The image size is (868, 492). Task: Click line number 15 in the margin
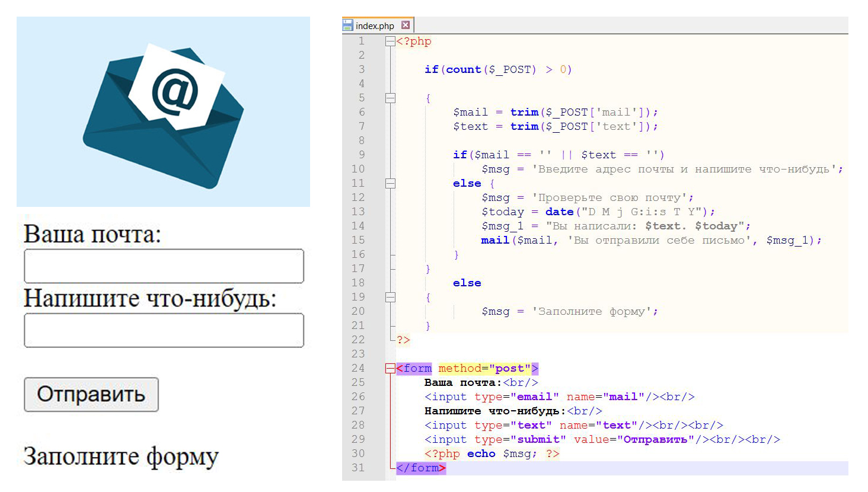pyautogui.click(x=358, y=240)
